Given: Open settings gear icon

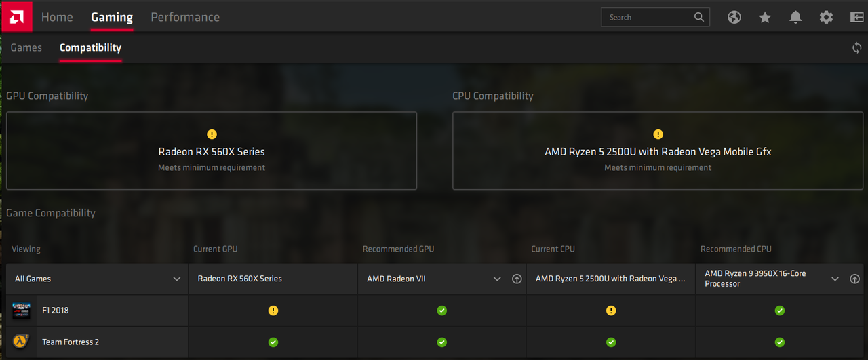Looking at the screenshot, I should coord(826,18).
